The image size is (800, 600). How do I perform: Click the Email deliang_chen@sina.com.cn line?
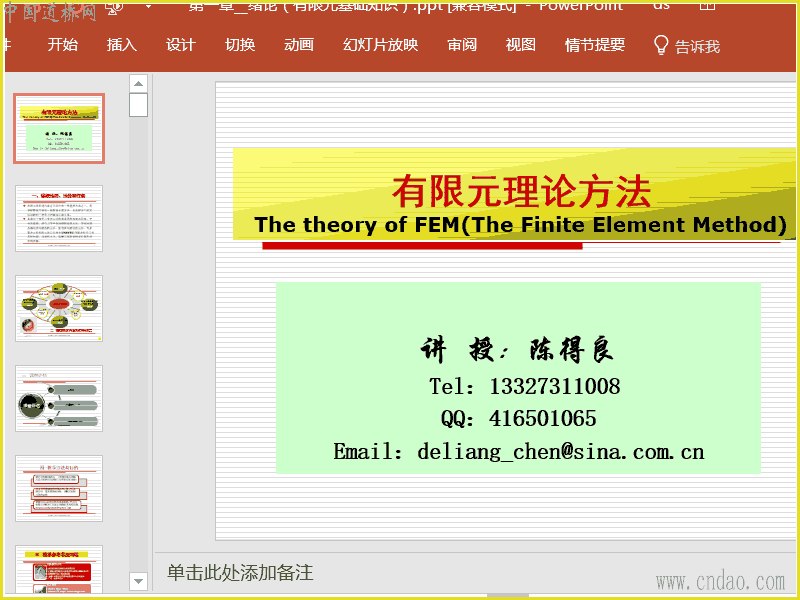coord(519,452)
